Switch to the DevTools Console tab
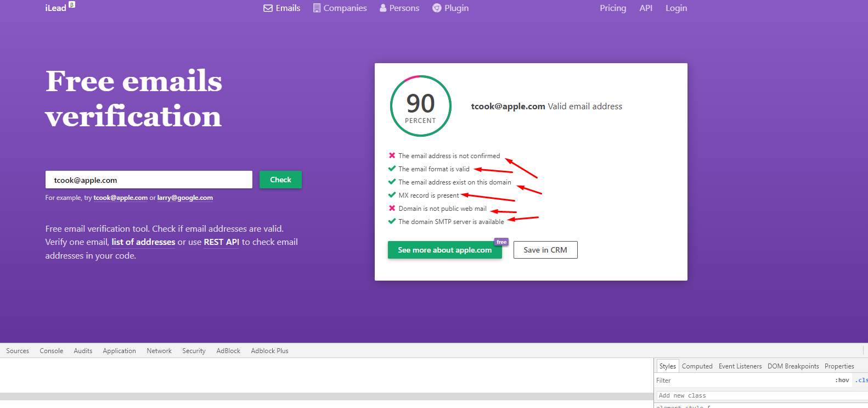Image resolution: width=868 pixels, height=408 pixels. tap(52, 351)
